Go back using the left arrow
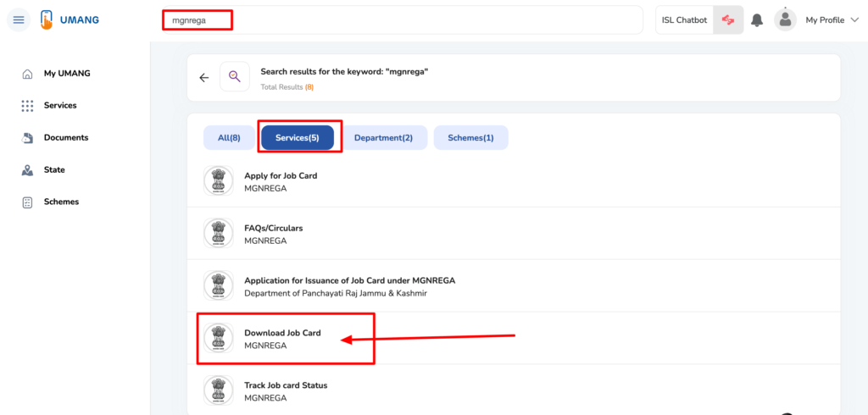Viewport: 868px width, 415px height. (x=204, y=77)
